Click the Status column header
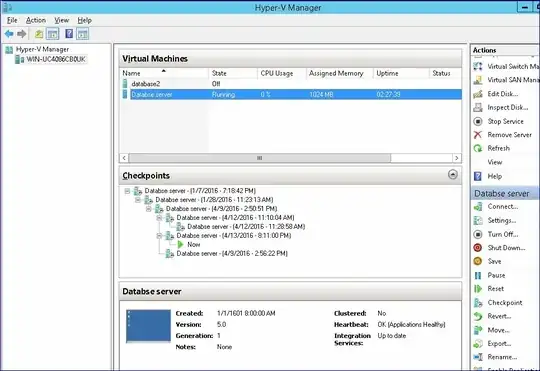The width and height of the screenshot is (540, 371). pyautogui.click(x=446, y=73)
